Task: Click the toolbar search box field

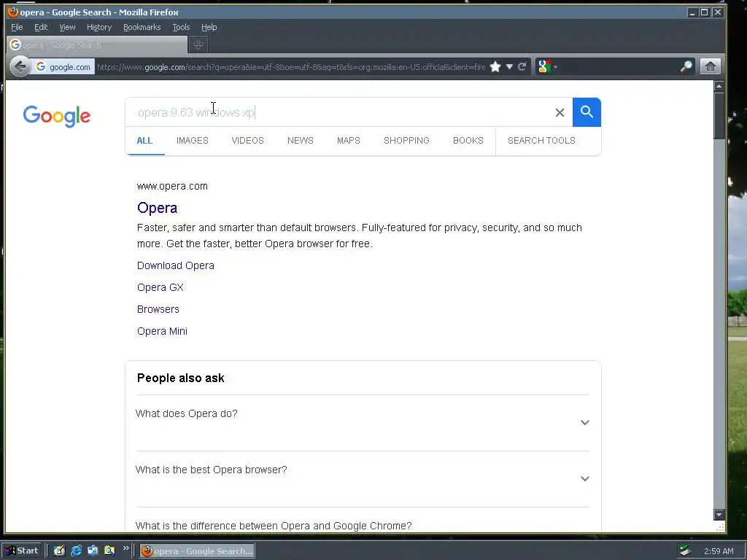Action: (619, 66)
